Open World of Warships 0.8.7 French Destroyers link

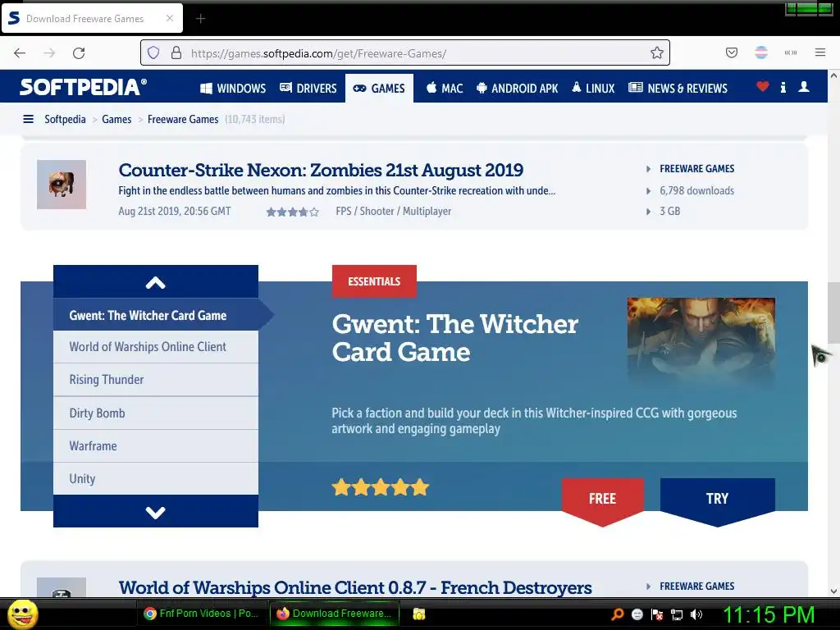355,587
